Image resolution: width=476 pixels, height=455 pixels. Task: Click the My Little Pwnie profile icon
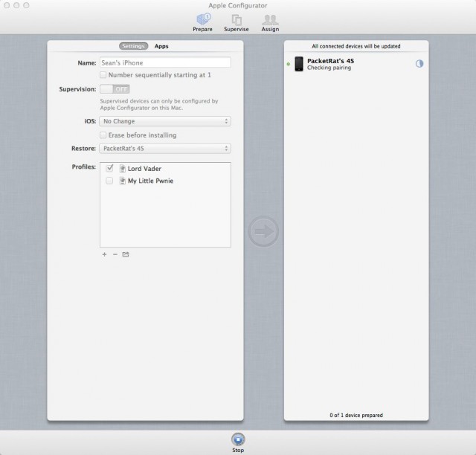click(x=122, y=181)
